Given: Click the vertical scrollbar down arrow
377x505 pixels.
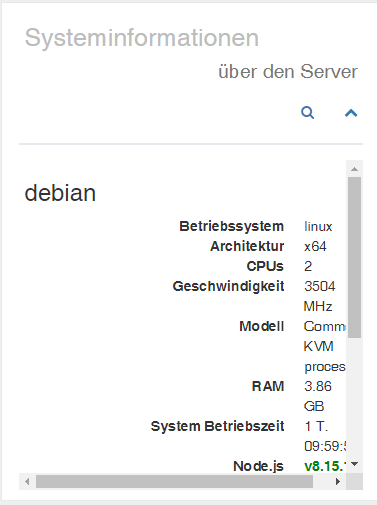Looking at the screenshot, I should tap(354, 464).
